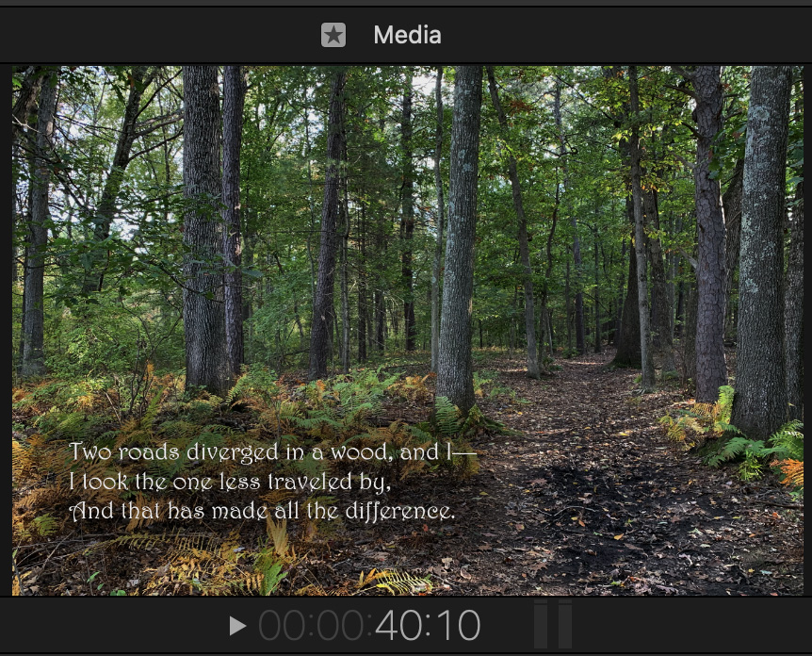812x656 pixels.
Task: Select the Media title in the header
Action: (407, 36)
